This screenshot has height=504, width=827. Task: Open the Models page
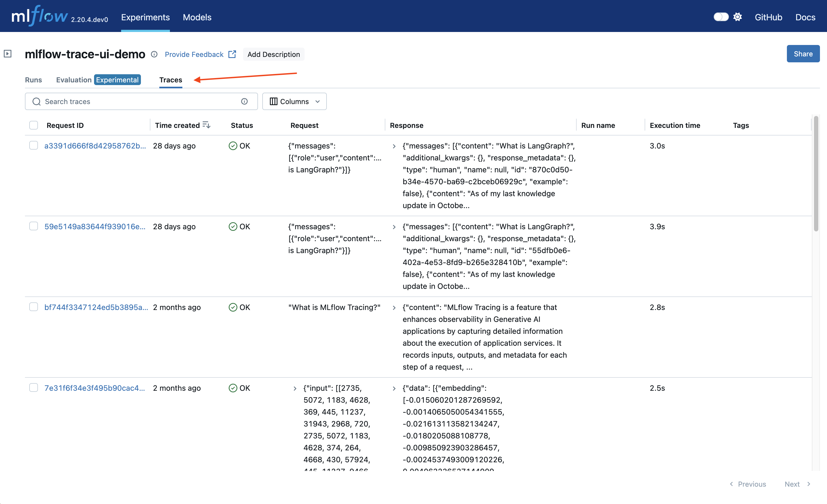coord(197,17)
